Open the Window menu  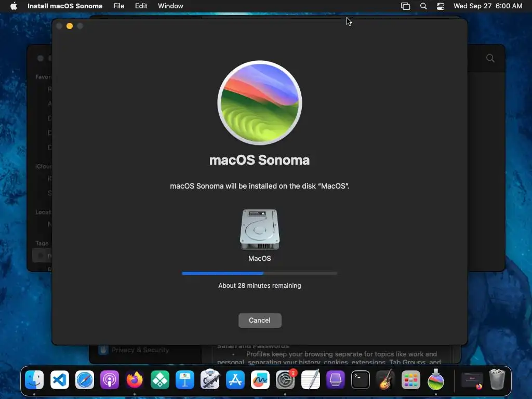(x=170, y=6)
